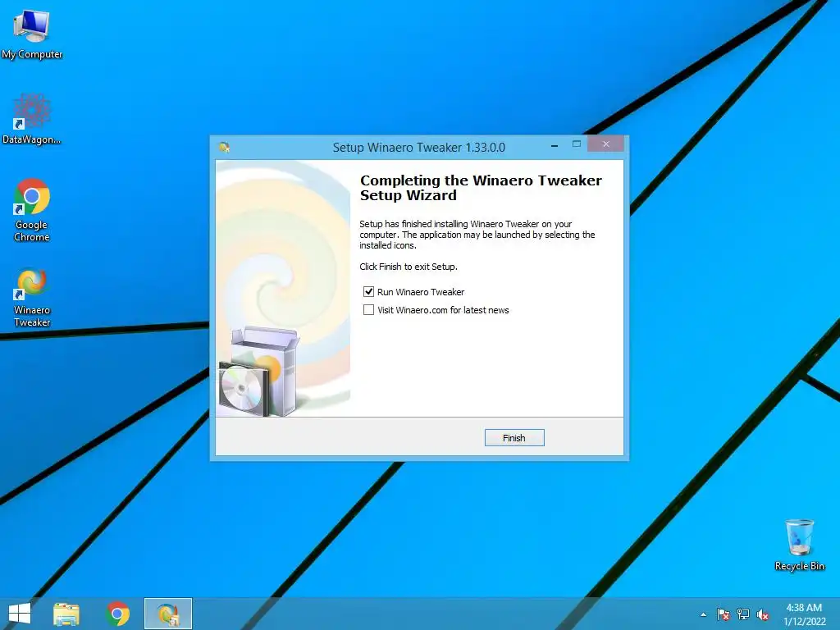Click the 'Click Finish to exit Setup.' text
This screenshot has height=630, width=840.
coord(409,267)
